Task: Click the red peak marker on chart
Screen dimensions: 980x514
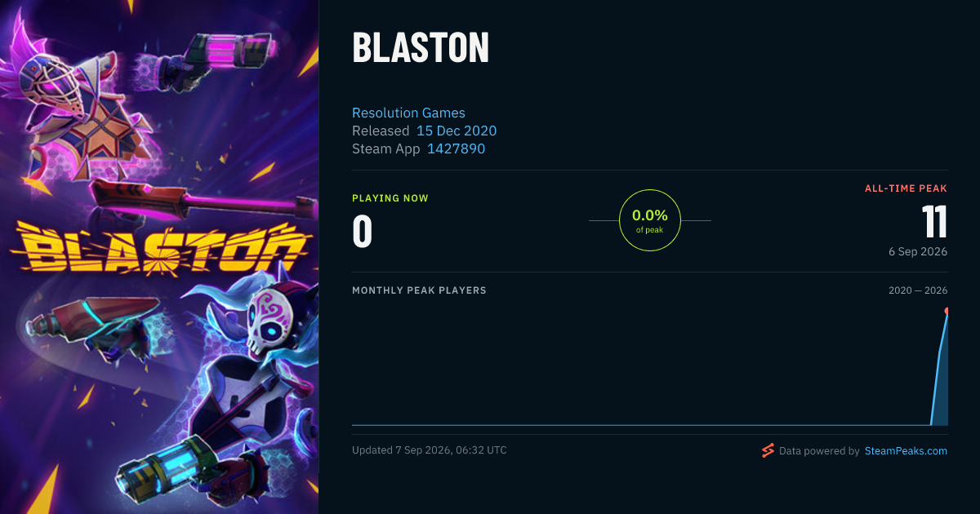Action: 947,311
